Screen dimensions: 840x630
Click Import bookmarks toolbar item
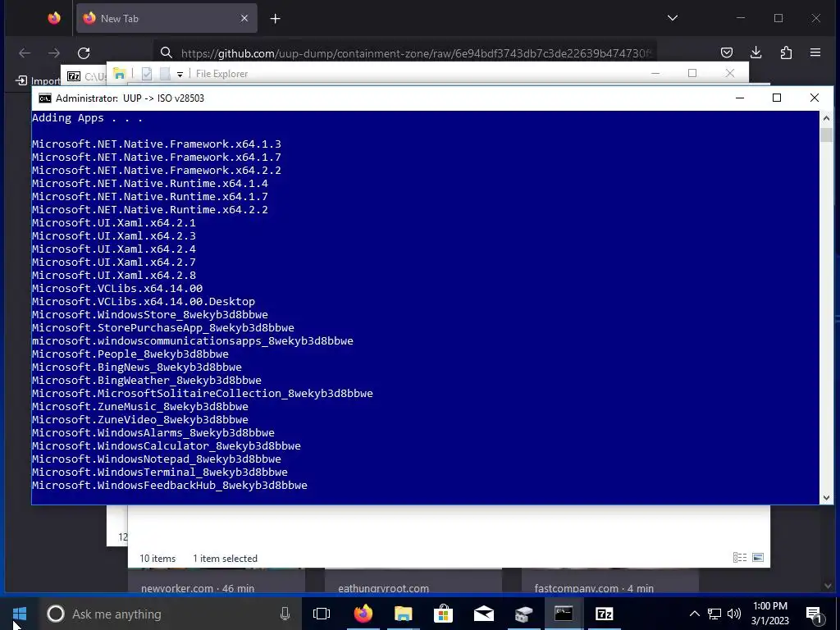(38, 81)
